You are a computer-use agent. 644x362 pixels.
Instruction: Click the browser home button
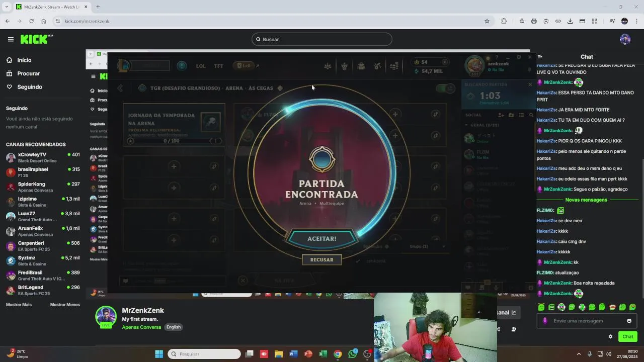(44, 21)
